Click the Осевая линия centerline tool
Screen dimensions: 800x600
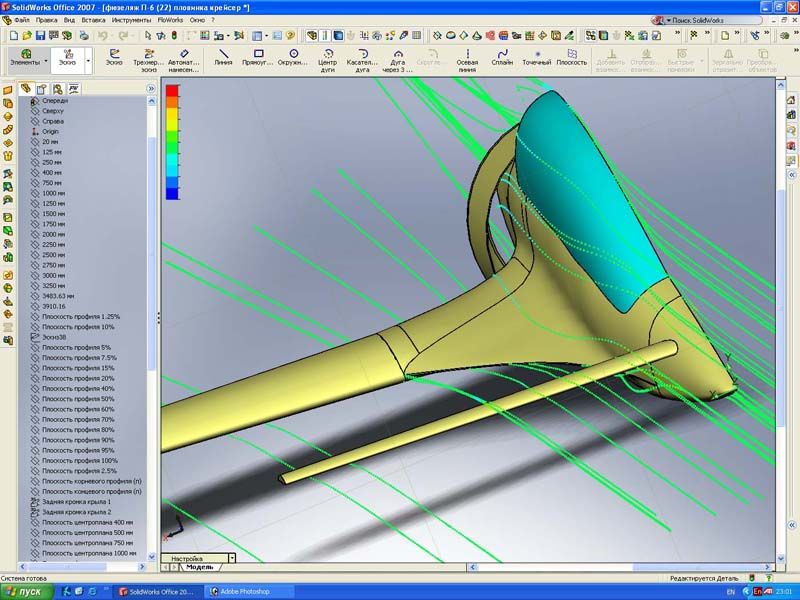[x=467, y=59]
